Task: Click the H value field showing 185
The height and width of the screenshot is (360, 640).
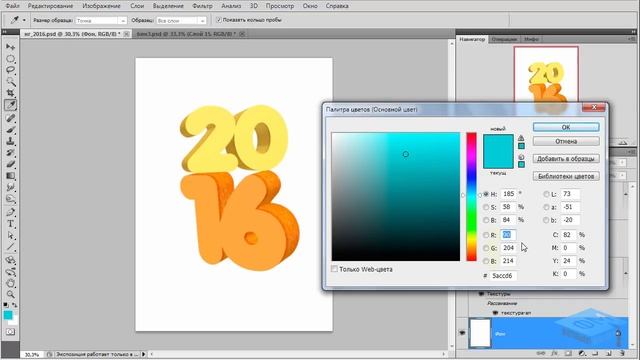Action: (509, 194)
